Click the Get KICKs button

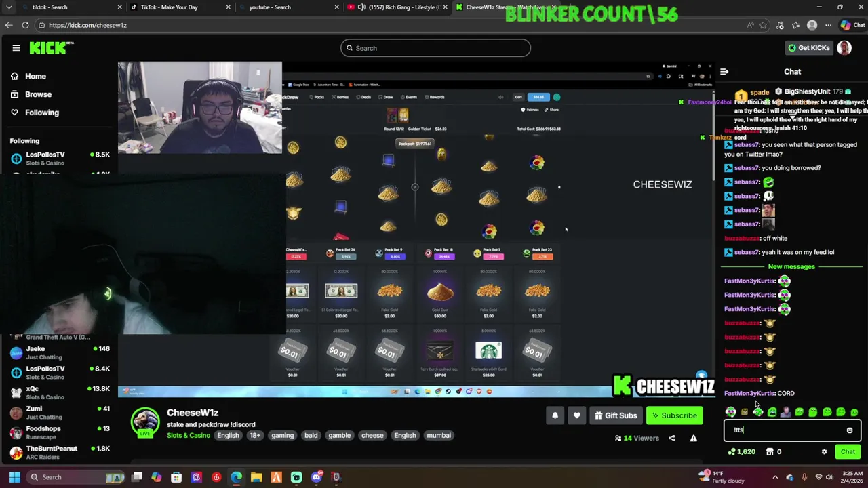click(808, 48)
